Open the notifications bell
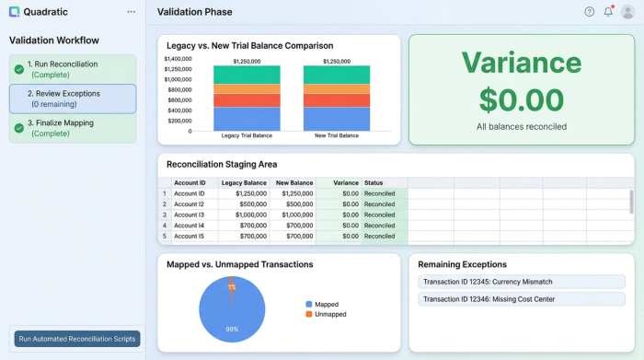This screenshot has height=360, width=644. pos(608,11)
